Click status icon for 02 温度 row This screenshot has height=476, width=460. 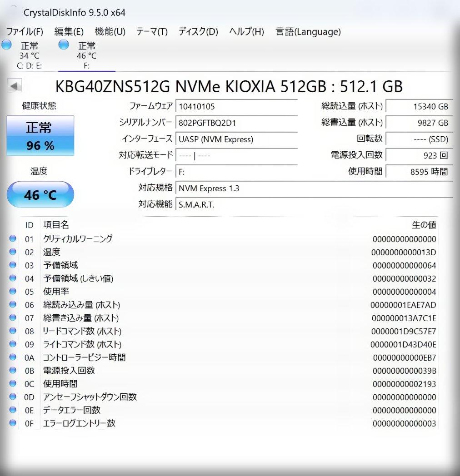point(13,252)
